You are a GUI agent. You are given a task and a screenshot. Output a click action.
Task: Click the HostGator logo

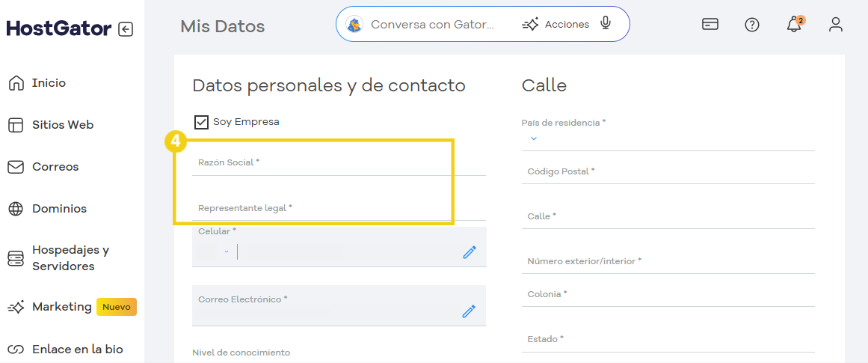tap(59, 29)
